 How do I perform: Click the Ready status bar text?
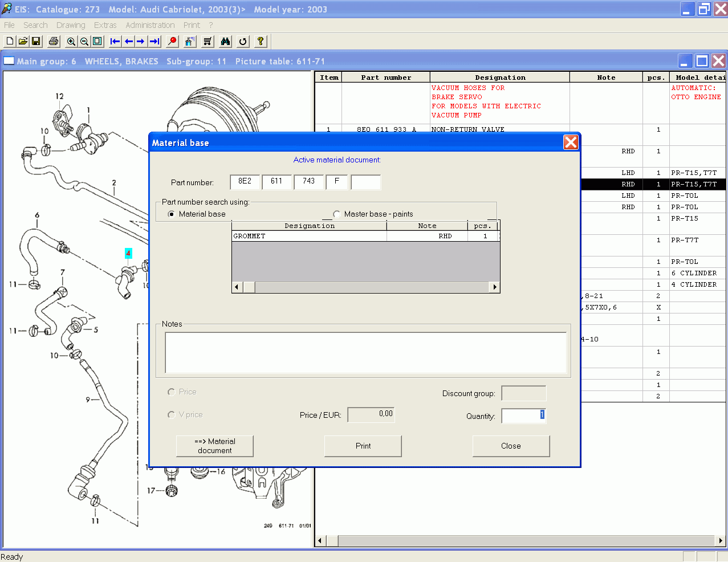[12, 557]
